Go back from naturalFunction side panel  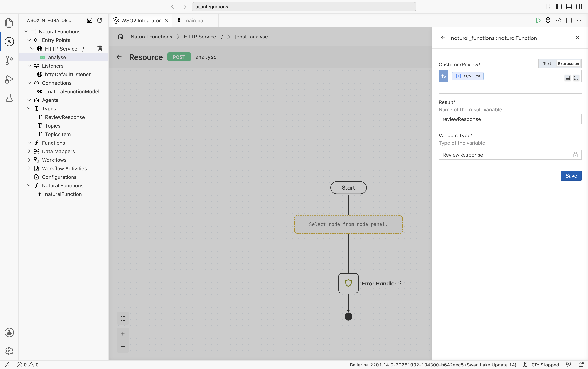click(443, 38)
